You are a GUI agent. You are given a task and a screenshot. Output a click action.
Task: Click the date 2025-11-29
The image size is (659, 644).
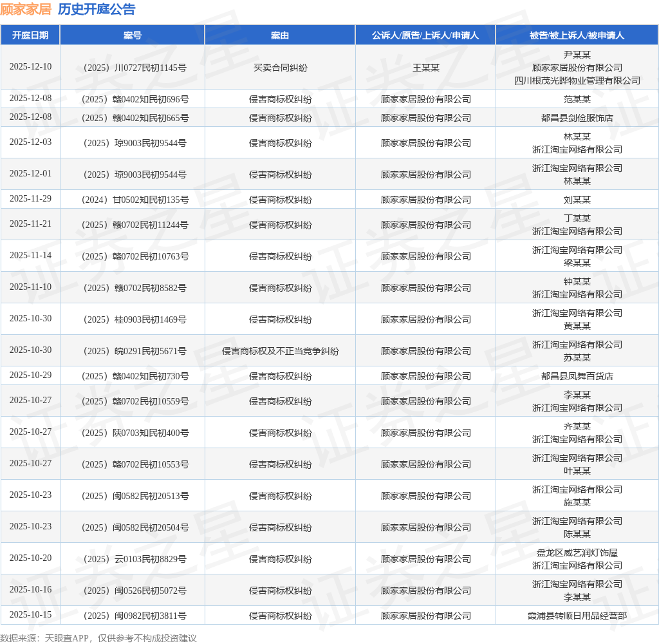pos(30,199)
